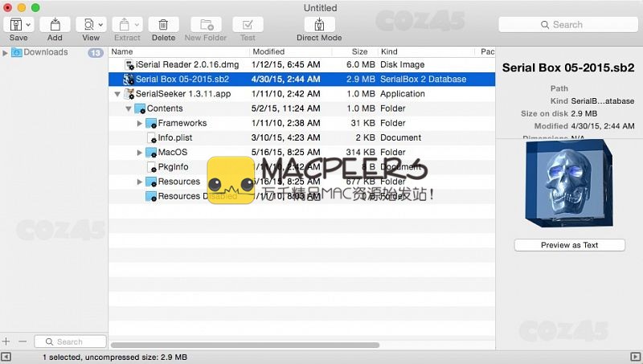The height and width of the screenshot is (364, 643).
Task: Click the Save archive toolbar icon
Action: click(x=15, y=25)
